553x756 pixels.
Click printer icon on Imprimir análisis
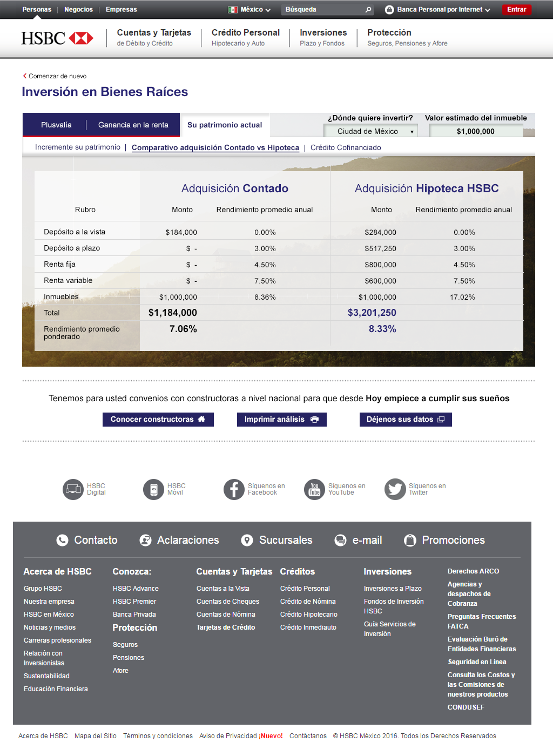point(315,419)
